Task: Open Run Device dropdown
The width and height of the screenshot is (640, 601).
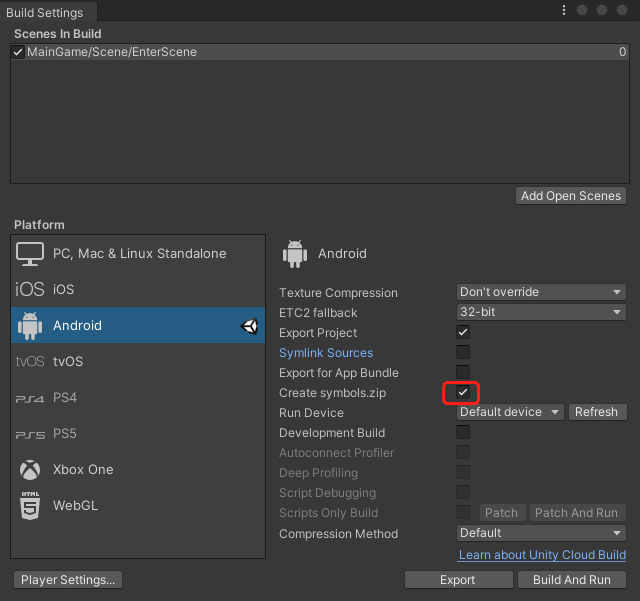Action: [x=510, y=412]
